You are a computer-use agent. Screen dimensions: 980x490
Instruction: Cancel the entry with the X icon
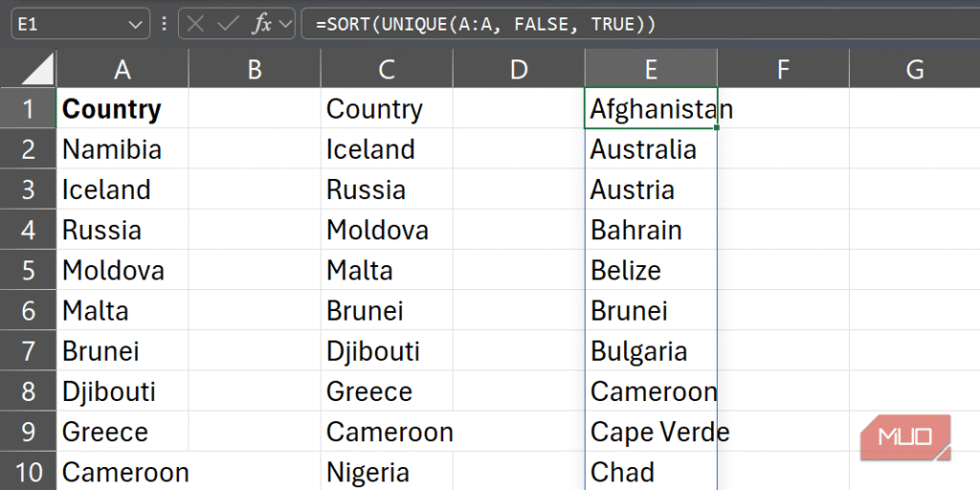coord(195,24)
